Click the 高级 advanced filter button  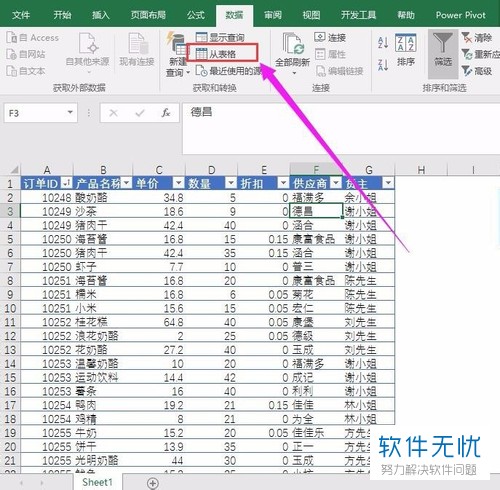coord(477,71)
